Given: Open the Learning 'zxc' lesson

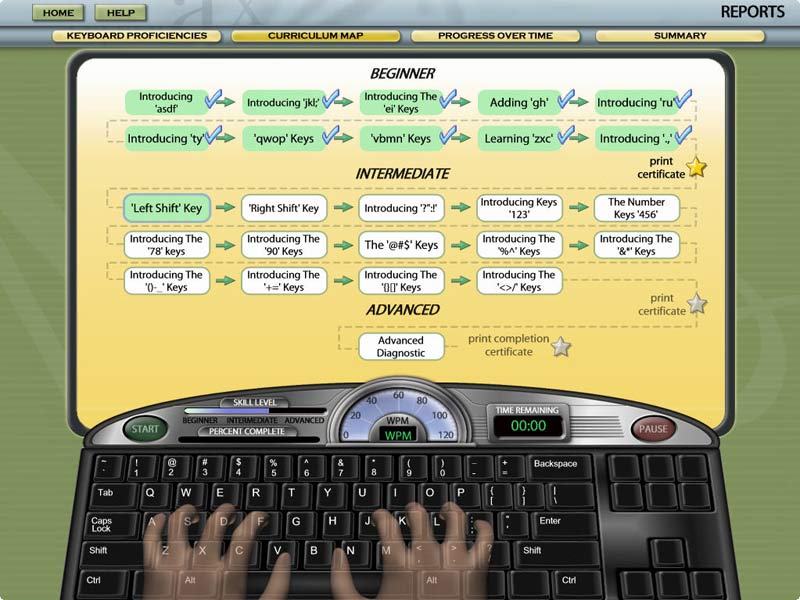Looking at the screenshot, I should tap(519, 138).
